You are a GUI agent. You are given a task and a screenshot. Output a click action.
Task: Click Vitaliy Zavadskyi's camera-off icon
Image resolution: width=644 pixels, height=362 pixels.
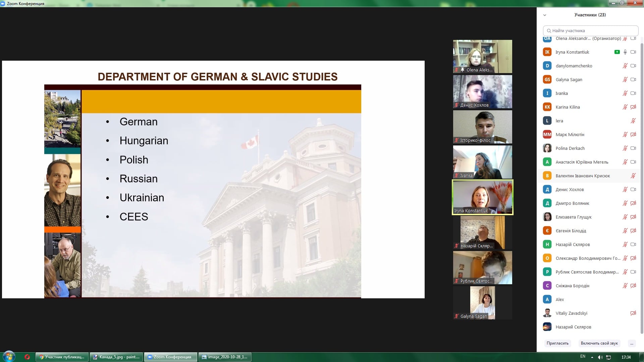coord(633,313)
